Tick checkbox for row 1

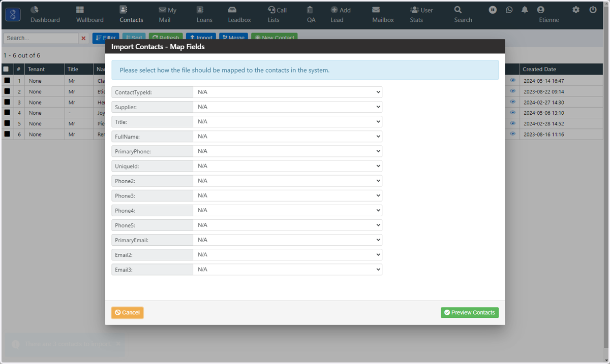click(x=7, y=80)
